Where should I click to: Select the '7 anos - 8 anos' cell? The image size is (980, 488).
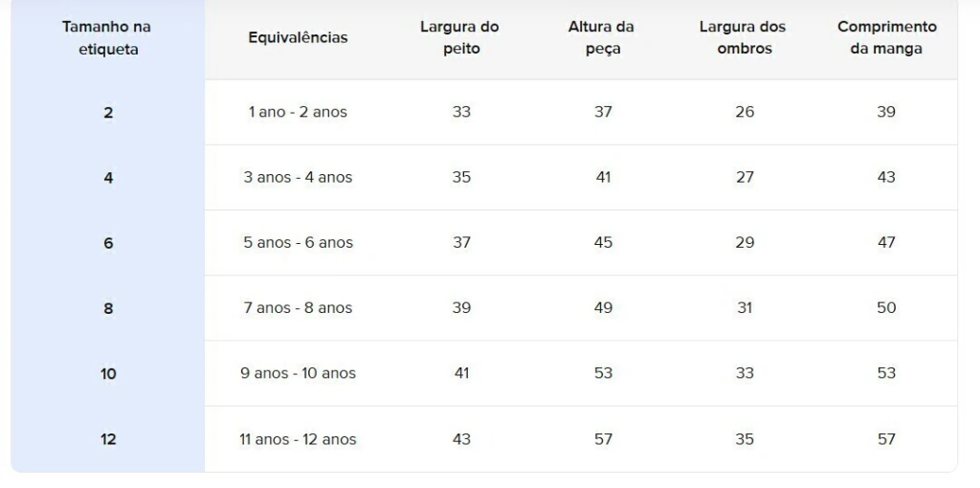[x=299, y=308]
